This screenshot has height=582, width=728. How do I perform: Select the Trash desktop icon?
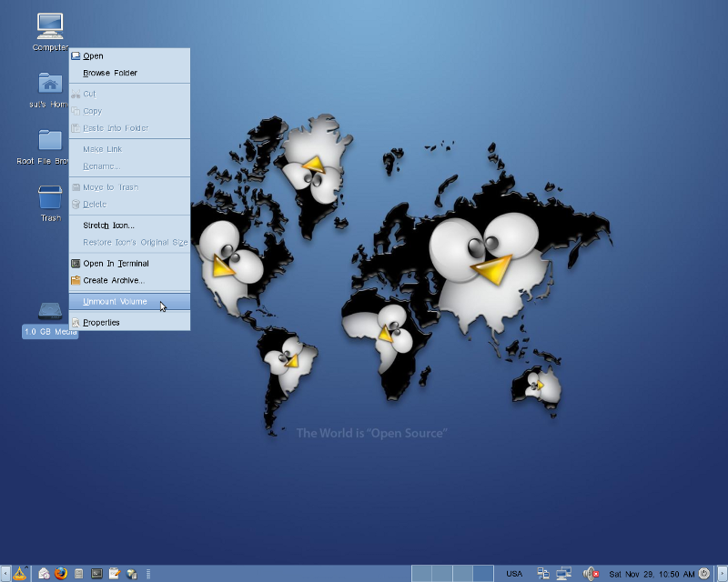[50, 196]
